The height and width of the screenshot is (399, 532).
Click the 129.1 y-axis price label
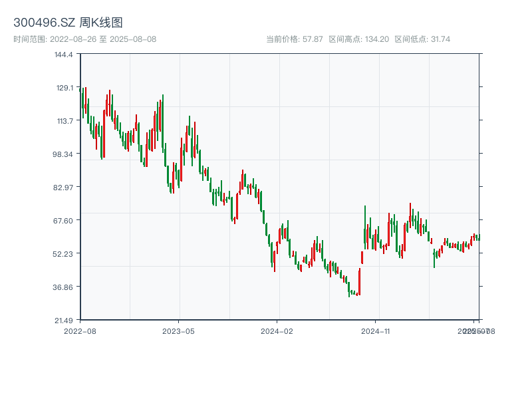[x=64, y=87]
